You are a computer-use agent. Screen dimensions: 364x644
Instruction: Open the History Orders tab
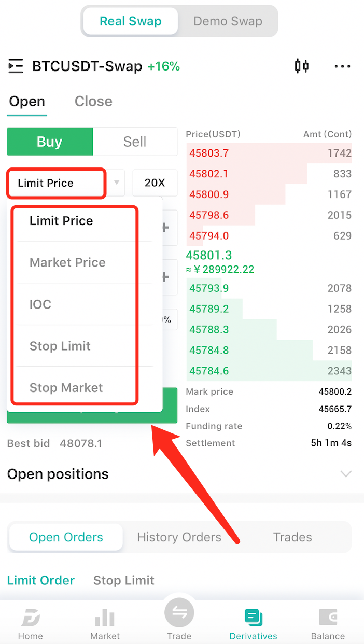click(x=179, y=537)
